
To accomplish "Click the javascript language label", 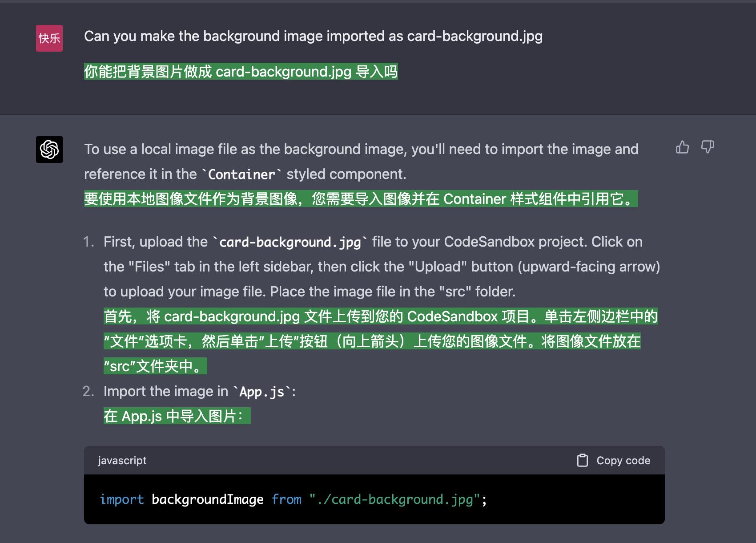I will [122, 460].
